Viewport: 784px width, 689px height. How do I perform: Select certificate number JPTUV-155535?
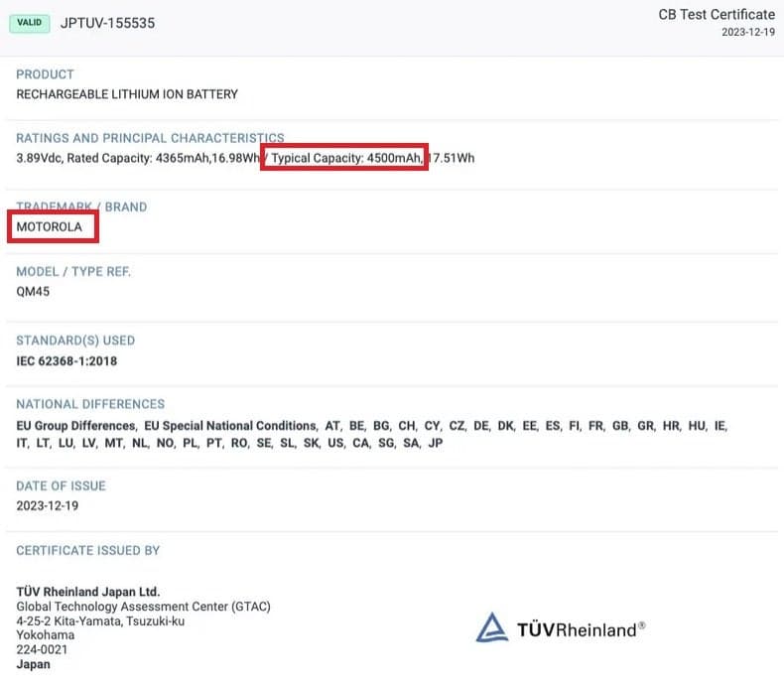click(x=108, y=23)
